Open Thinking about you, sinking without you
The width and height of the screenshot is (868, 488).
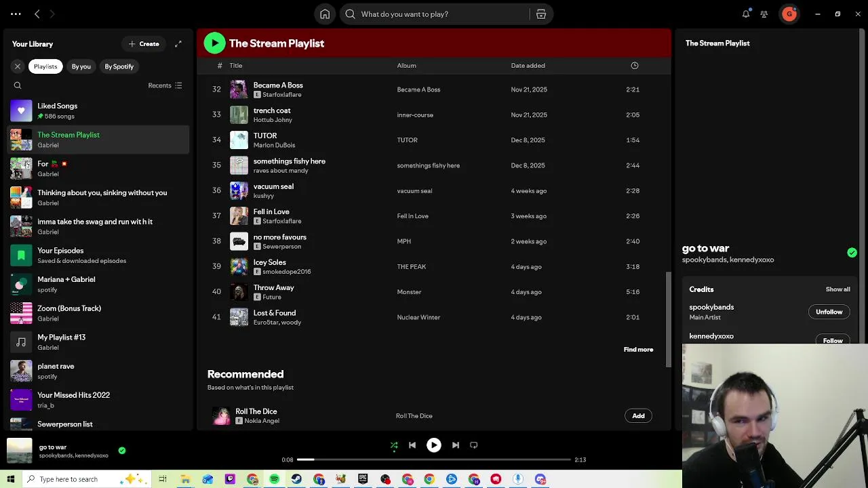pyautogui.click(x=98, y=197)
